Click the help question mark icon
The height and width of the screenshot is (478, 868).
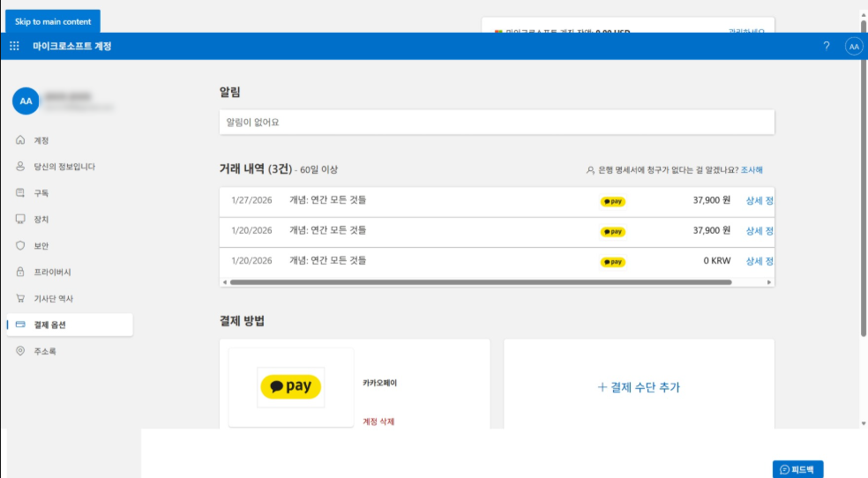pyautogui.click(x=827, y=46)
